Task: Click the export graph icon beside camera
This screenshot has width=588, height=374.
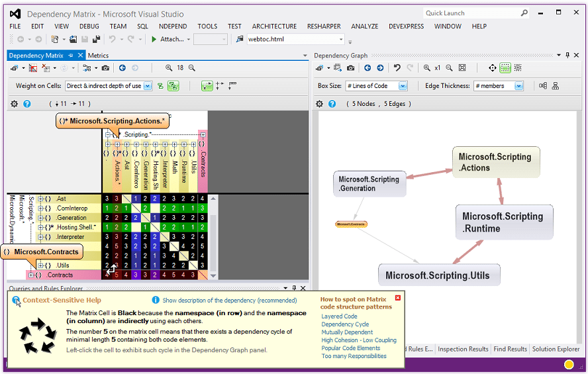Action: (338, 68)
